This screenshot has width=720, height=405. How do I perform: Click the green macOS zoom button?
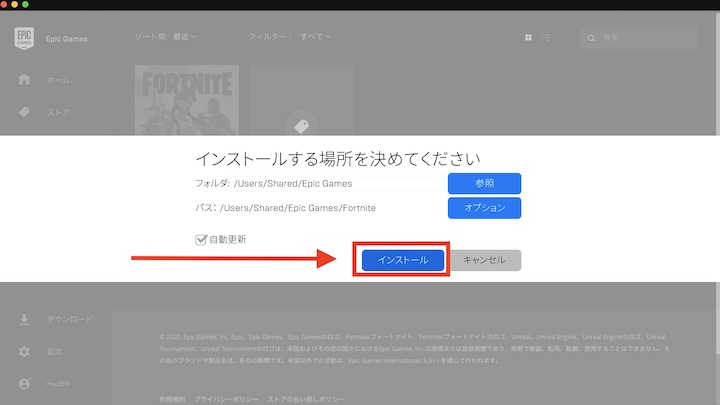25,4
